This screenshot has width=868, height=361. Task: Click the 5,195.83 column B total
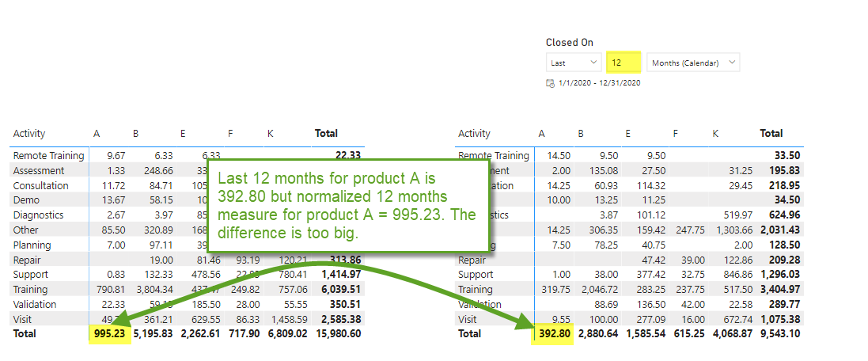(152, 334)
